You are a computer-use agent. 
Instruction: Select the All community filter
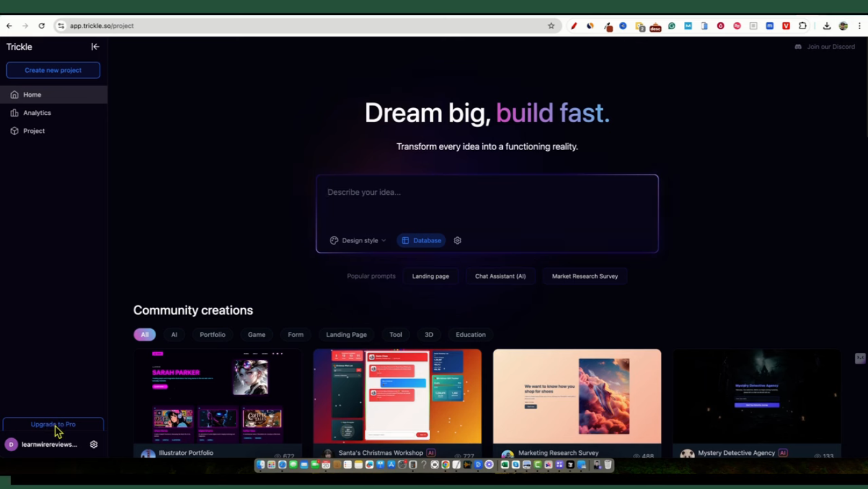[144, 334]
